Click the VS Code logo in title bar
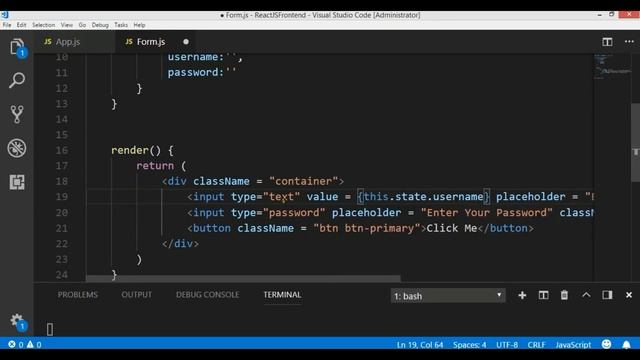This screenshot has width=640, height=360. pyautogui.click(x=4, y=15)
